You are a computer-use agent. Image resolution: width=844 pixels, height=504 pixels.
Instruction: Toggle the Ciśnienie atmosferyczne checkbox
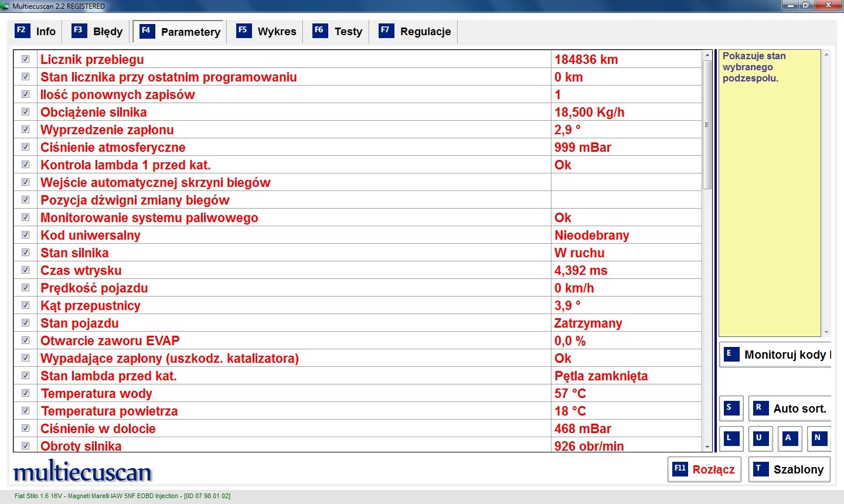point(25,147)
